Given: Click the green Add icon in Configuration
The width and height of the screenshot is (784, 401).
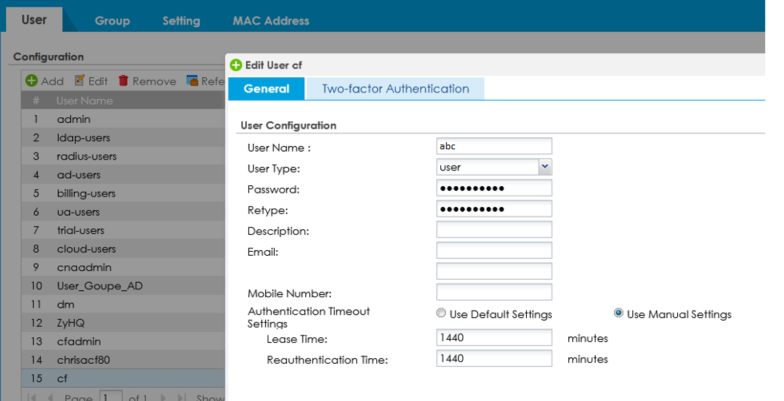Looking at the screenshot, I should (x=32, y=81).
